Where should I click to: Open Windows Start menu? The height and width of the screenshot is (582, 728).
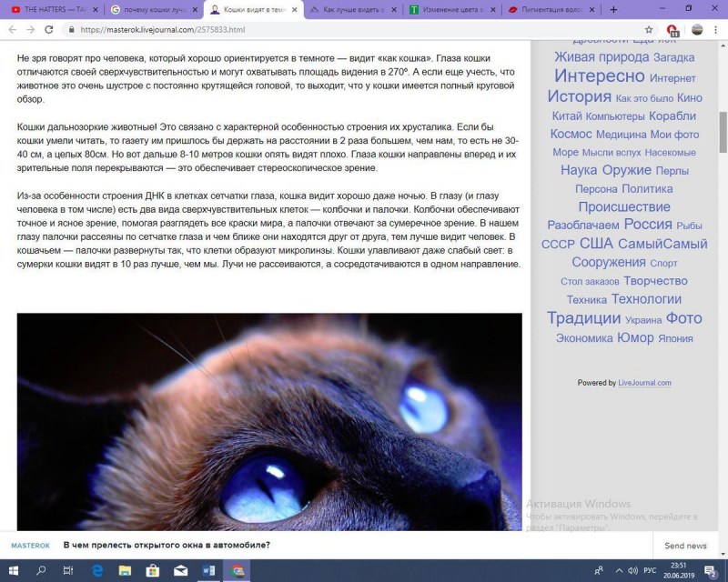pos(14,570)
